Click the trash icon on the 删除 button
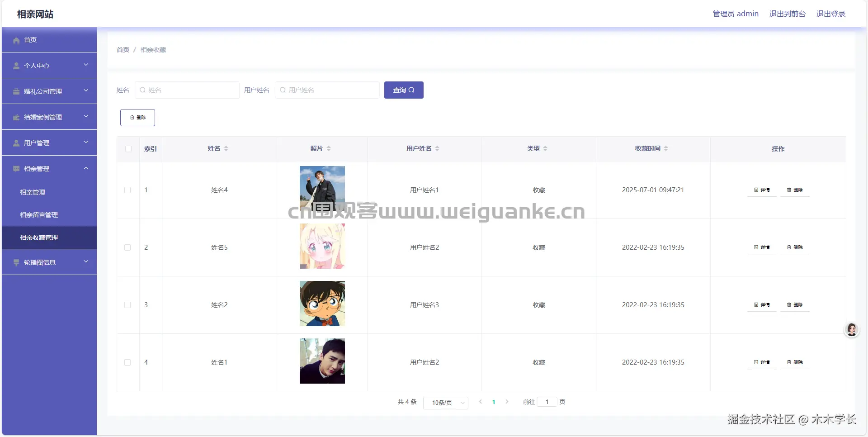868x437 pixels. pos(132,117)
